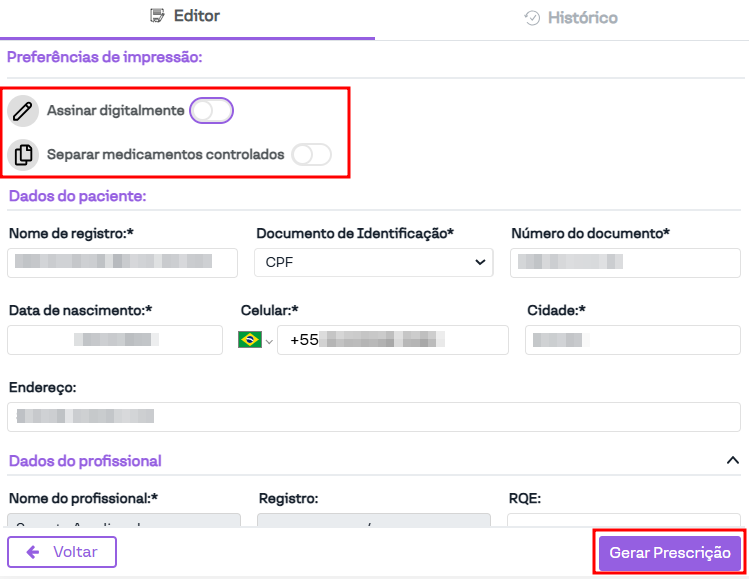Expand country code chevron next to flag
Image resolution: width=749 pixels, height=579 pixels.
click(268, 341)
